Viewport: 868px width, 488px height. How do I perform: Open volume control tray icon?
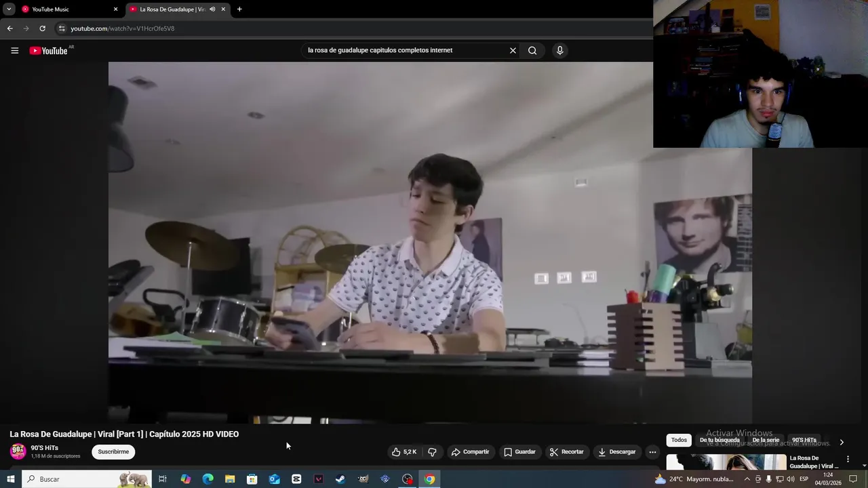(790, 479)
